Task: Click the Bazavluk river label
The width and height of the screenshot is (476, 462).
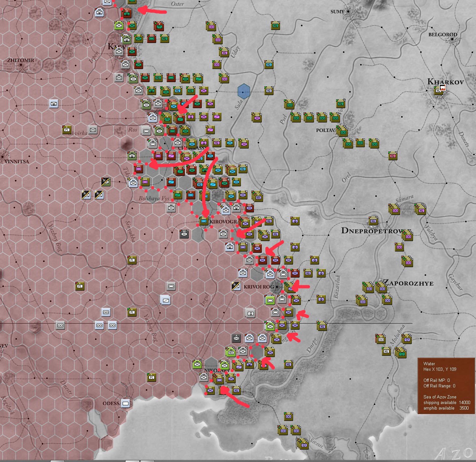Action: 337,286
